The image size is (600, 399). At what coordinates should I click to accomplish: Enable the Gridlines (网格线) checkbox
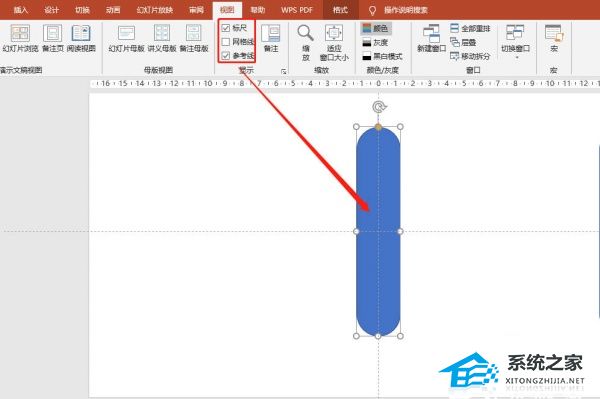coord(226,42)
